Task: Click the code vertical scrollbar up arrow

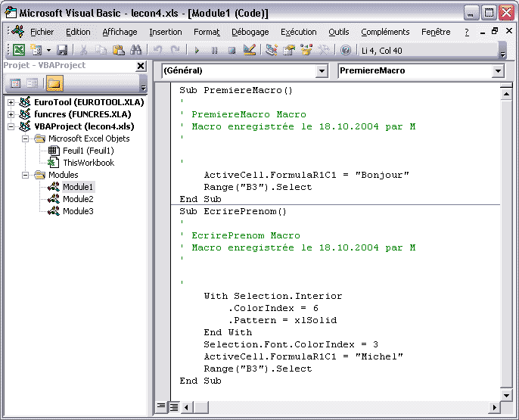Action: pyautogui.click(x=506, y=95)
